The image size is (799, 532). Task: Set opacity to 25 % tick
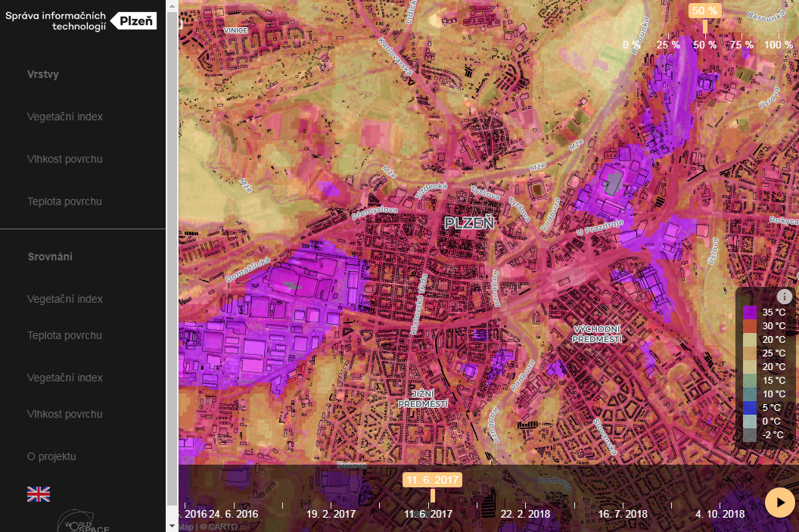(668, 45)
